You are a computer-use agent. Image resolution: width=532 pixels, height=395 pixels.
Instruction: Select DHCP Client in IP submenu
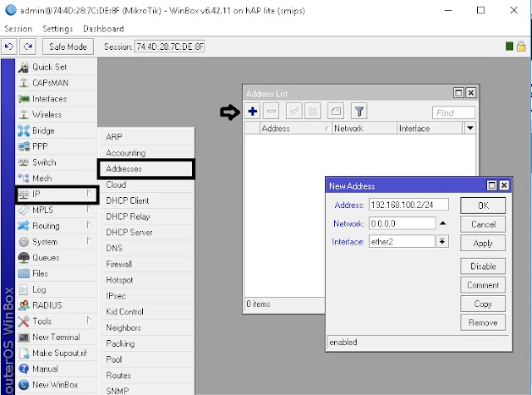click(x=146, y=200)
